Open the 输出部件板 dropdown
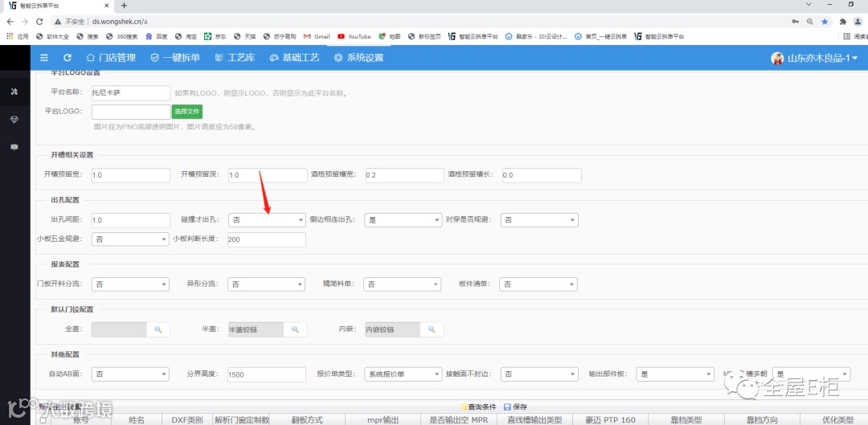This screenshot has height=425, width=868. pos(675,374)
